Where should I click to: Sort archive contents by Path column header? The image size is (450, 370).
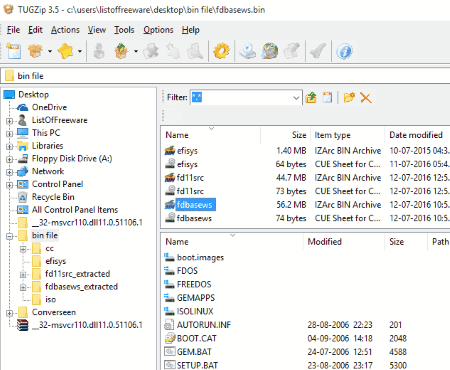click(440, 242)
